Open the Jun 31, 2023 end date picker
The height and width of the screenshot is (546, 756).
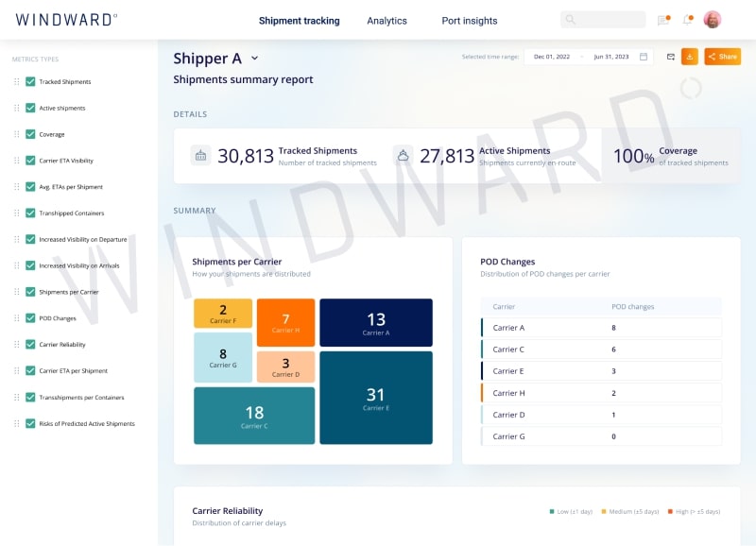610,57
